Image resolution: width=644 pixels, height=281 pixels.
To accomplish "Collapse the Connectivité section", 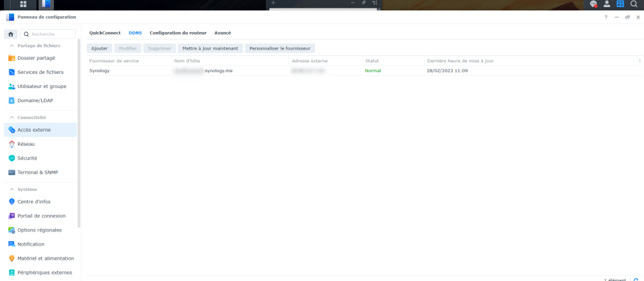I will pos(12,117).
